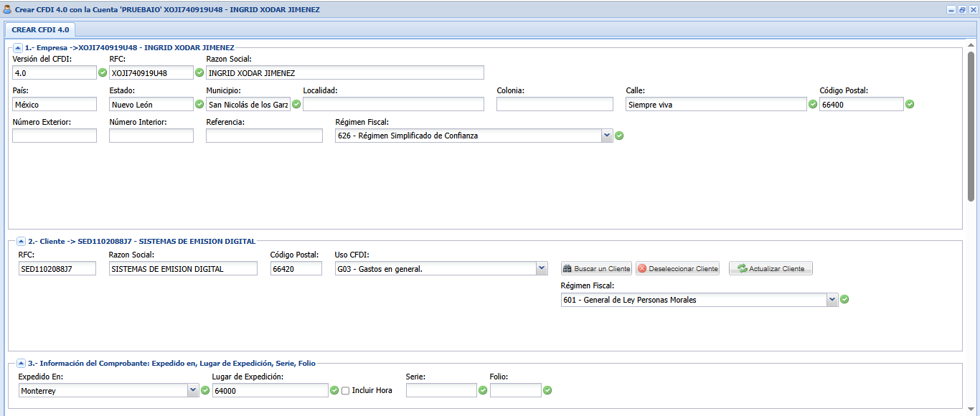Collapse the 3.- Información del Comprobante section
Image resolution: width=980 pixels, height=416 pixels.
click(x=21, y=364)
